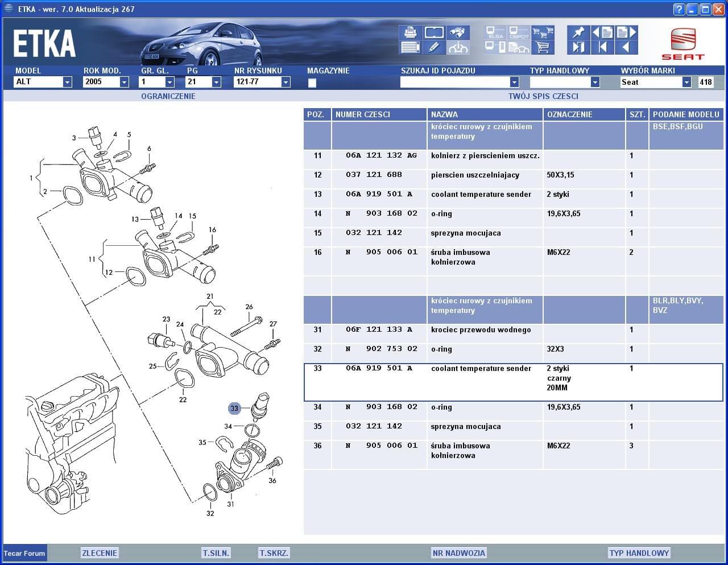This screenshot has height=565, width=728.
Task: Click callout number 26 in the diagram
Action: click(249, 307)
